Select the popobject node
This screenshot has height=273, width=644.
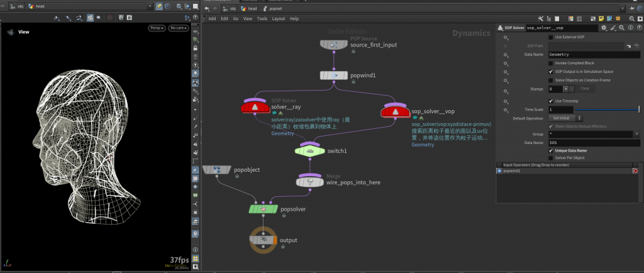click(x=217, y=170)
